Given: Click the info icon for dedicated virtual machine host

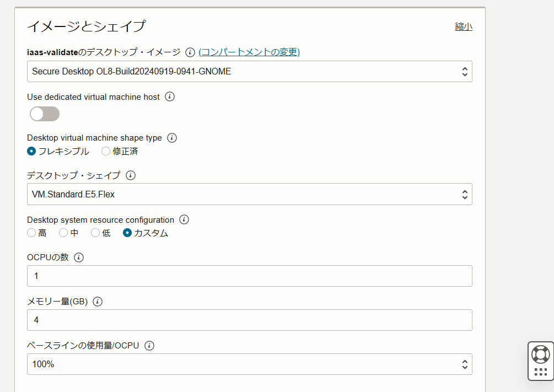Looking at the screenshot, I should pyautogui.click(x=170, y=96).
